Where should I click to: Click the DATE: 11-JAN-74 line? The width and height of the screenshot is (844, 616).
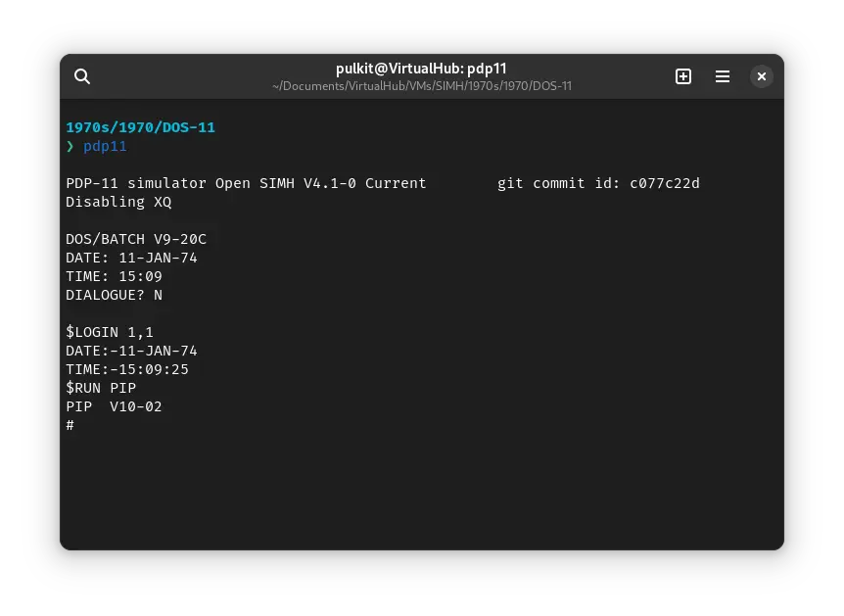tap(131, 258)
